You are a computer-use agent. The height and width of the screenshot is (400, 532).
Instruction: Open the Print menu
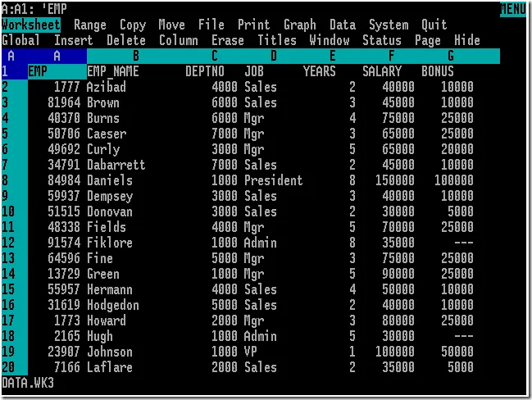tap(254, 25)
